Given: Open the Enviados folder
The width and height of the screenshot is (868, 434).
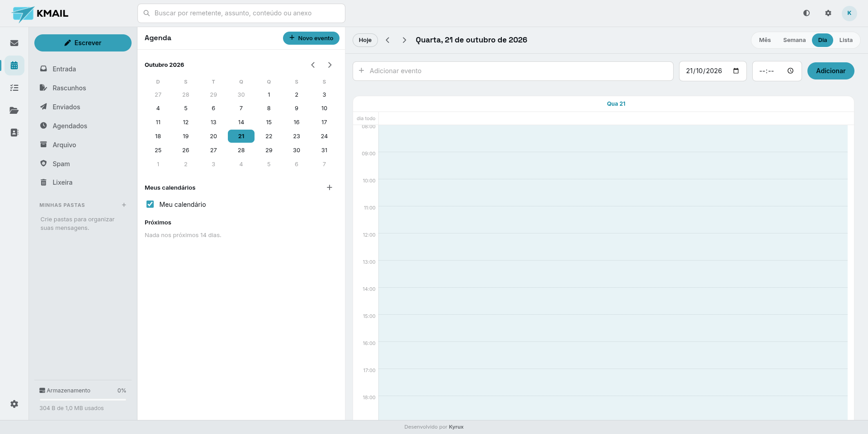Looking at the screenshot, I should (83, 107).
